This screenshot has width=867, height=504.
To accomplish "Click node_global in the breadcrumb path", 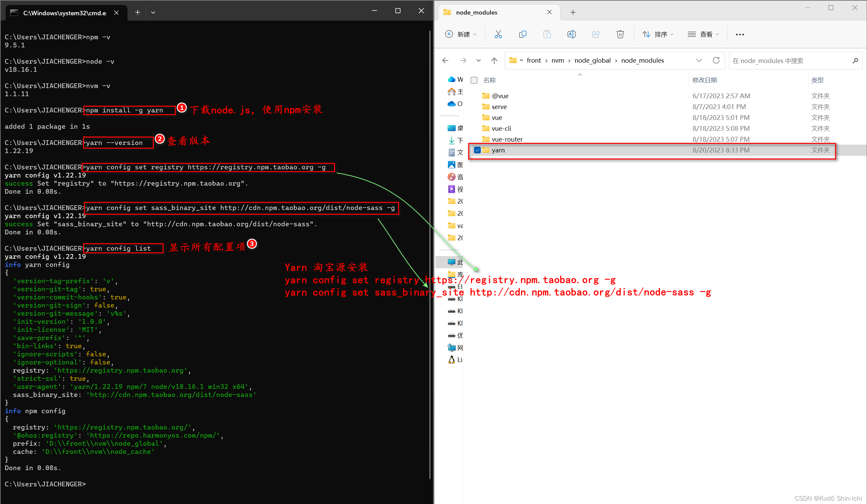I will pyautogui.click(x=593, y=61).
